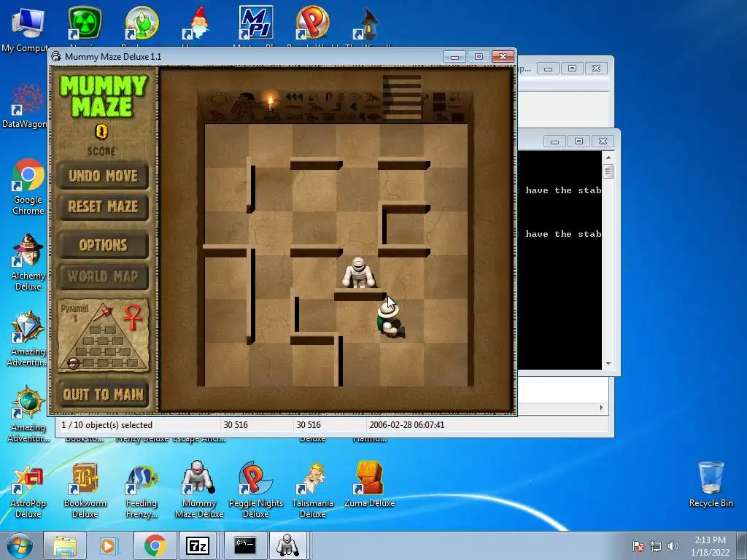
Task: Open Peggle Nights Deluxe desktop shortcut
Action: pyautogui.click(x=256, y=489)
